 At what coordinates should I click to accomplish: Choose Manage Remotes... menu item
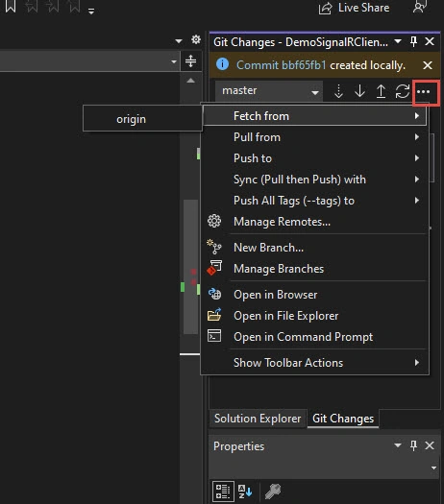pos(314,222)
